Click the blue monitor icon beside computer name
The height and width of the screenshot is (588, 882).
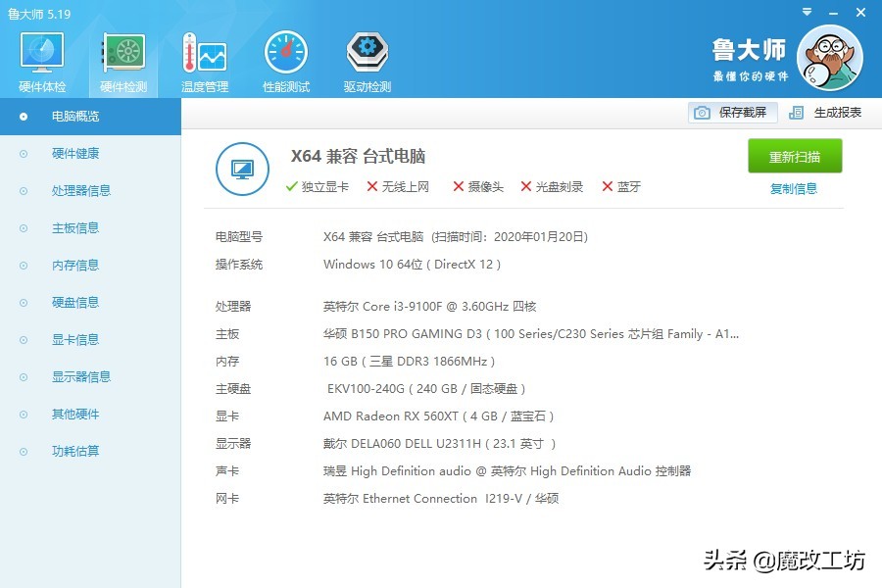coord(242,169)
